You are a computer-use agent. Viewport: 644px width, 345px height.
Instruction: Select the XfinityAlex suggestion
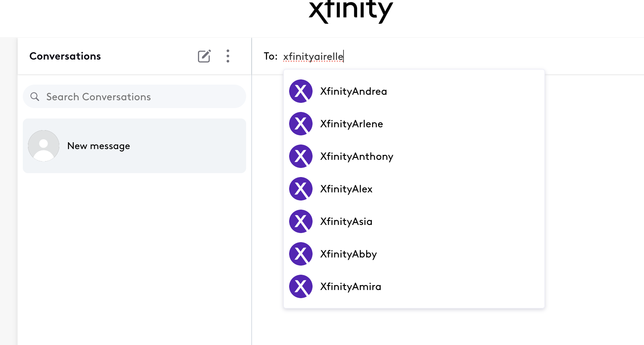(x=414, y=189)
